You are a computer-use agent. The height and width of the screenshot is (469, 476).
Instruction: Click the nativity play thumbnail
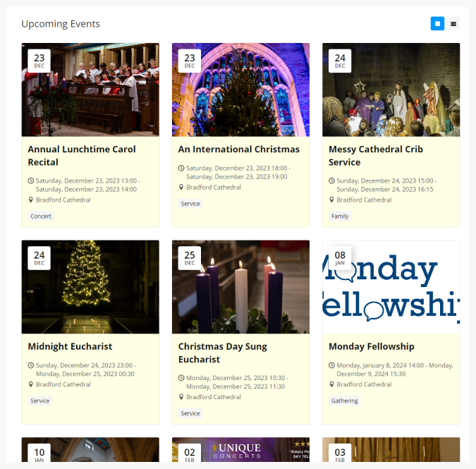click(x=391, y=90)
